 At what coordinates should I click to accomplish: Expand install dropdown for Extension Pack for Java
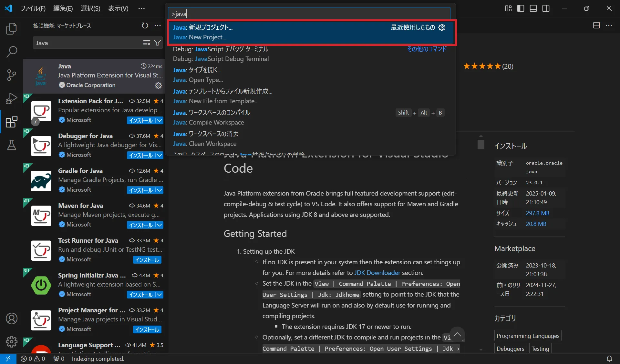[159, 120]
